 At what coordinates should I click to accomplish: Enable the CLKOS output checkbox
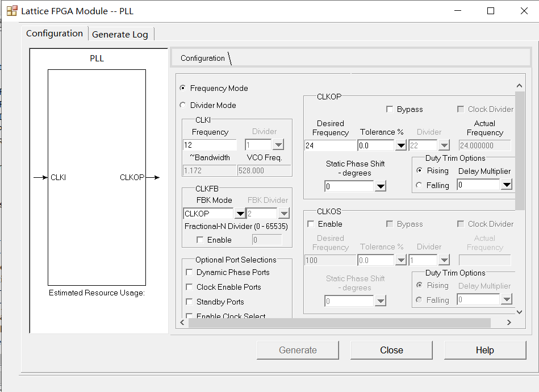coord(311,224)
